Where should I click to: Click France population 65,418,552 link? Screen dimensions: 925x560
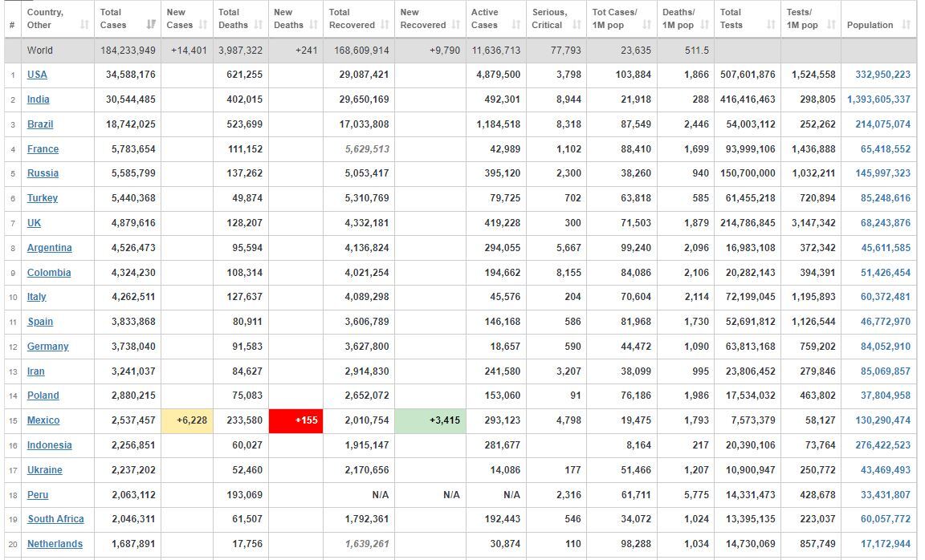886,149
